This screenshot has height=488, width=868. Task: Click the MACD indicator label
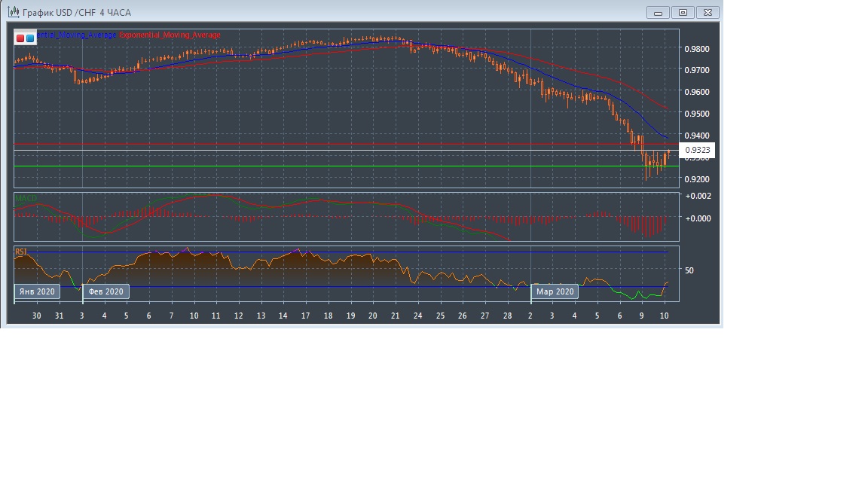click(26, 199)
